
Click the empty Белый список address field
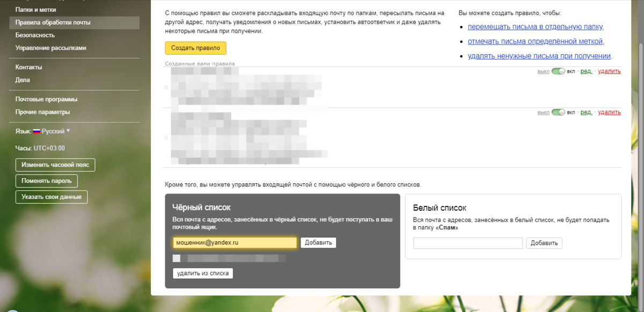[x=467, y=243]
